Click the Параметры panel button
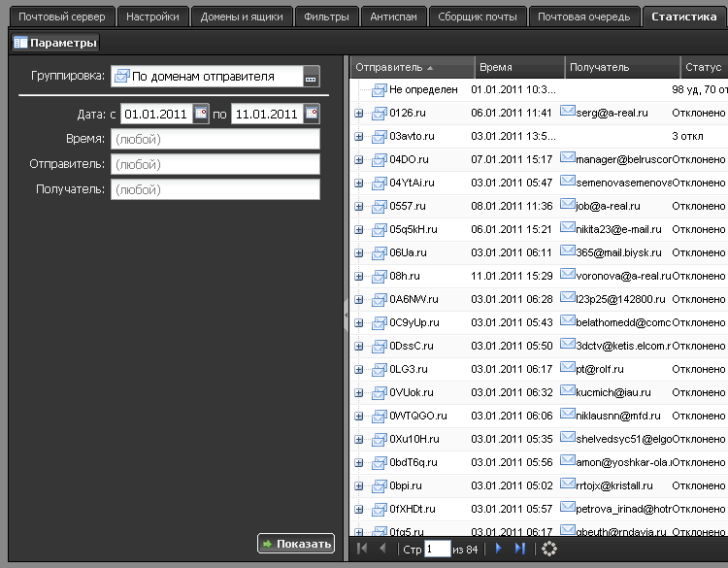Image resolution: width=728 pixels, height=568 pixels. [55, 43]
